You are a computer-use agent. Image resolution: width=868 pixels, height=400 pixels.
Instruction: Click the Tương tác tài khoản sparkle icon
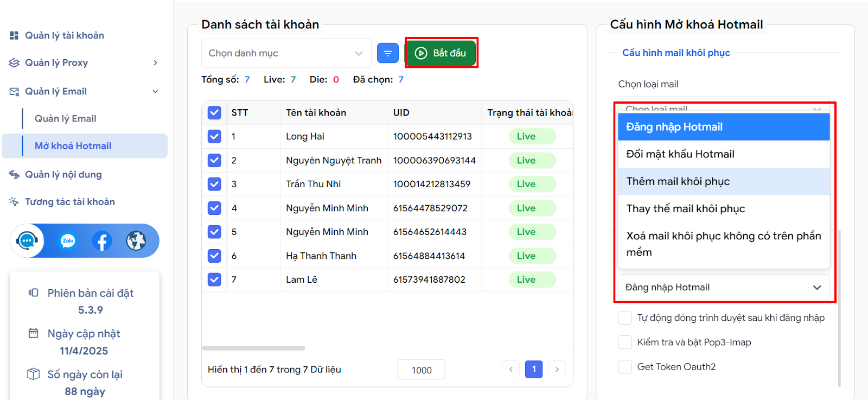14,202
